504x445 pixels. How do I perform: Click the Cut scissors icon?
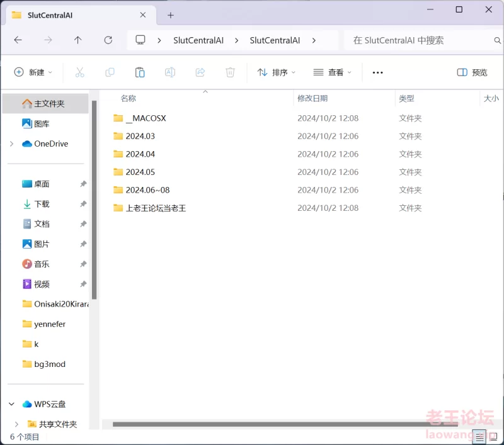(x=79, y=72)
